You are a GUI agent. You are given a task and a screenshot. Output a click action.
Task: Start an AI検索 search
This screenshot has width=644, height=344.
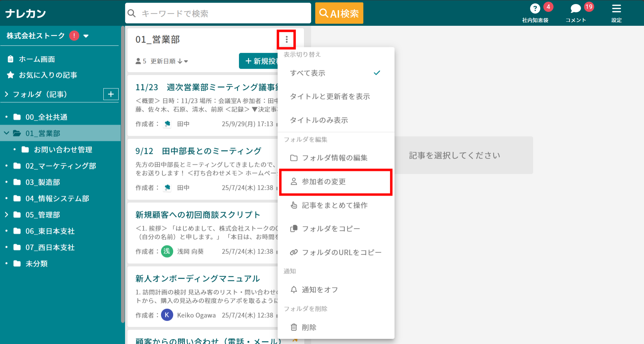[x=339, y=13]
